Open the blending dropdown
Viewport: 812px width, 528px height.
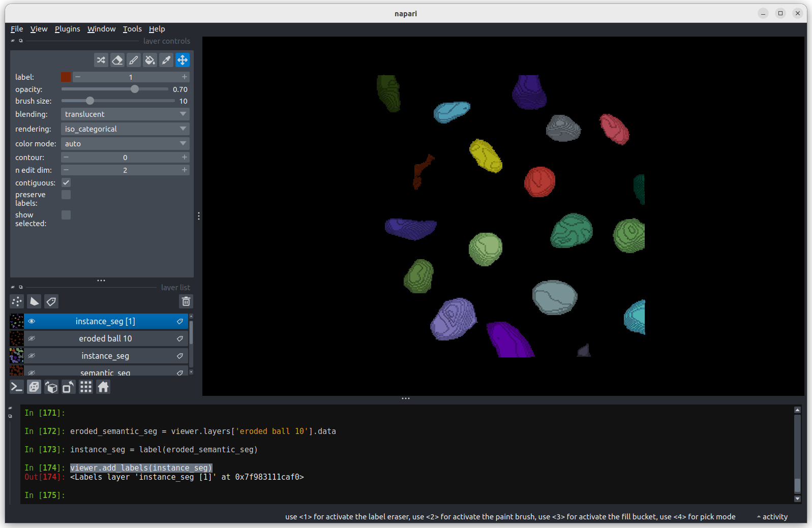coord(125,114)
